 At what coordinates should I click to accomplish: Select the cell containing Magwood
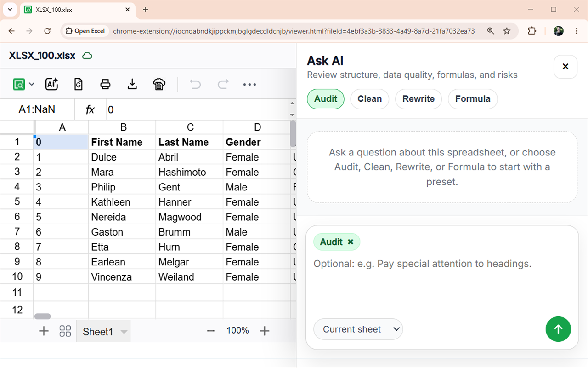[189, 217]
